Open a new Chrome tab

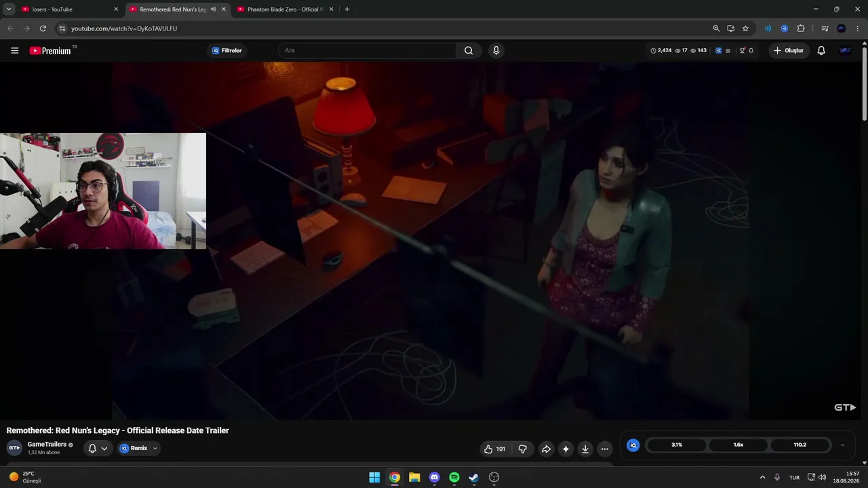[347, 9]
